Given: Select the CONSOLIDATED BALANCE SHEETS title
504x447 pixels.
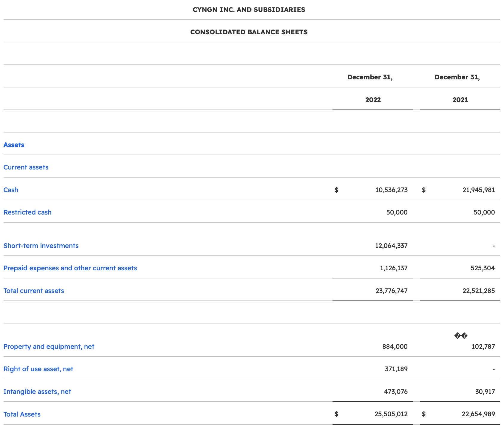Looking at the screenshot, I should pyautogui.click(x=249, y=32).
